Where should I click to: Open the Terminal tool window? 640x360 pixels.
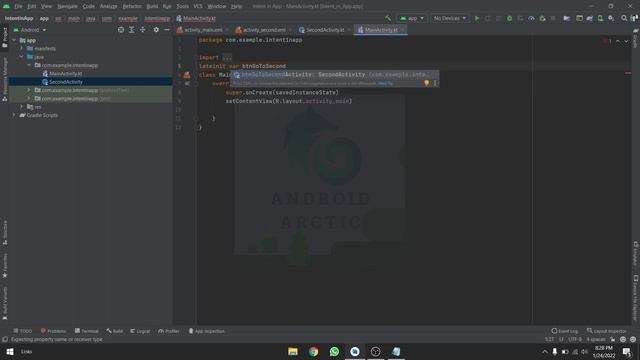[87, 331]
